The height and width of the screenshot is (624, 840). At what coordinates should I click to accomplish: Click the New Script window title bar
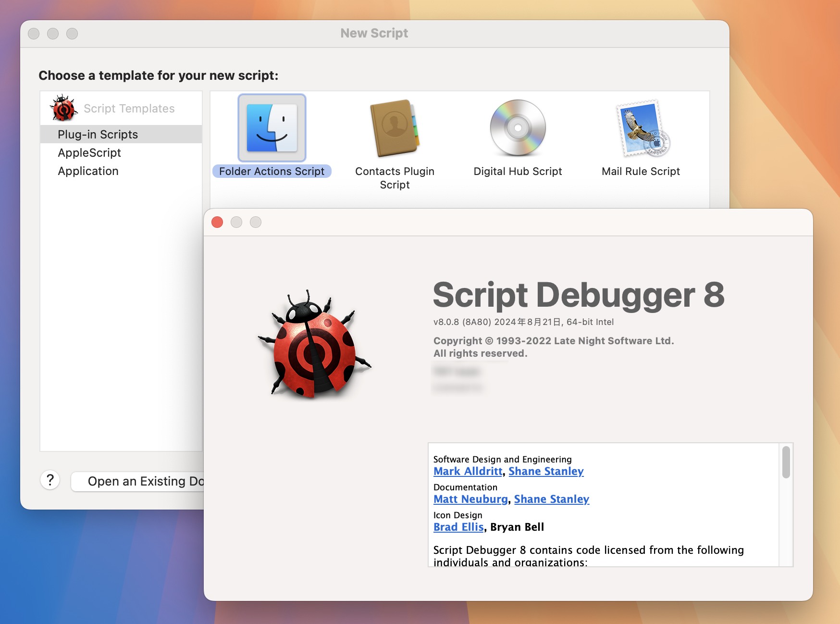(374, 33)
